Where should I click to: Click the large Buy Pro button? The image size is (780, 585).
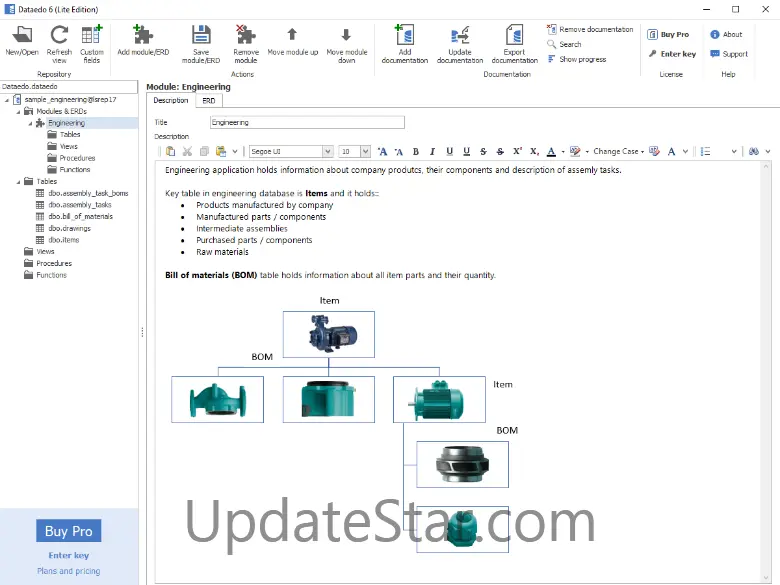point(69,531)
